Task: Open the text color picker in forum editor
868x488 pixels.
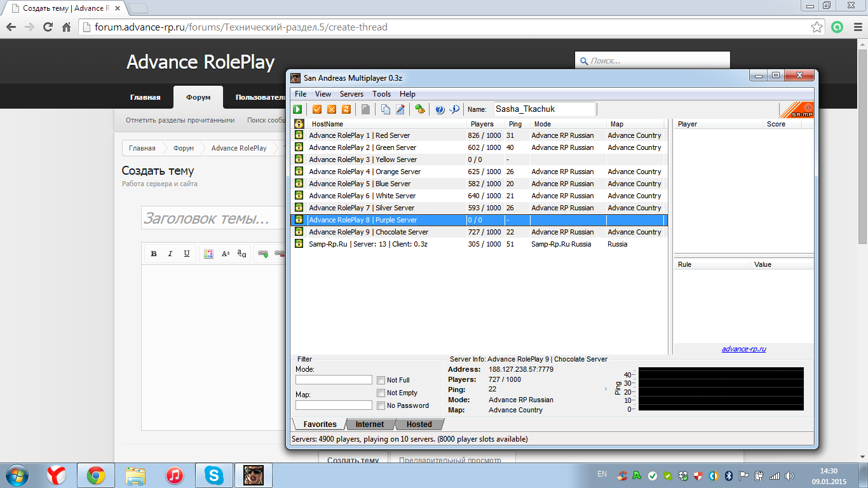Action: (208, 254)
